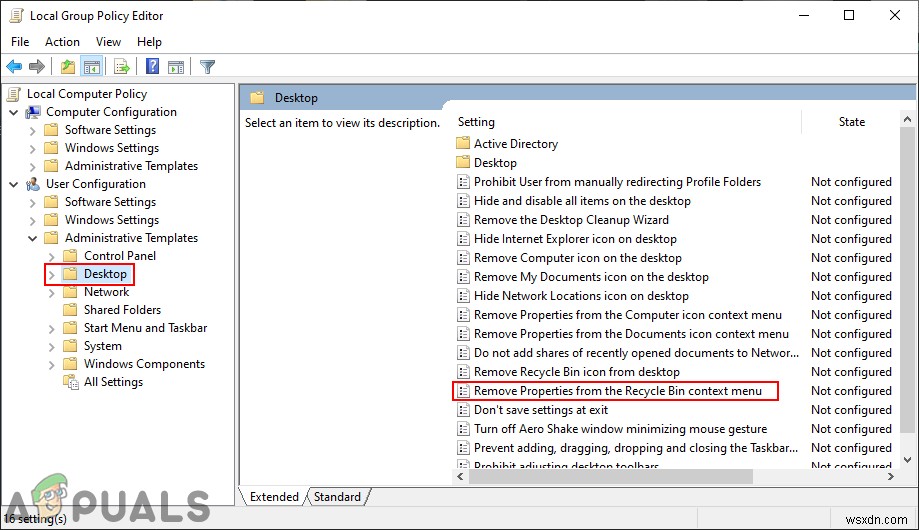Select Turn off Aero Shake window minimizing policy

pos(620,429)
